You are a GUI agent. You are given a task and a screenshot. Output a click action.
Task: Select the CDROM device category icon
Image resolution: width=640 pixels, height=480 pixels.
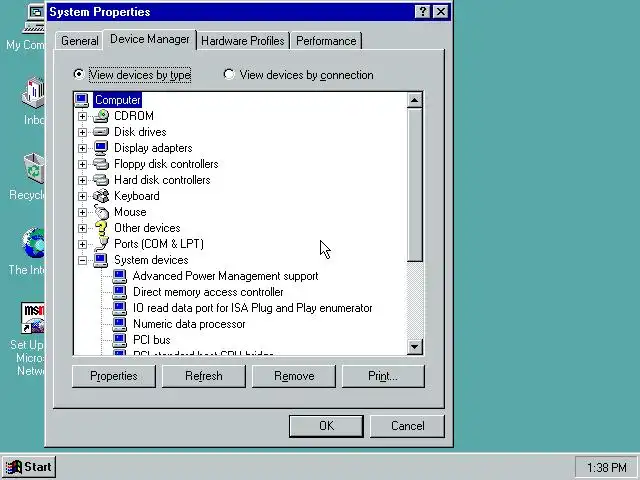tap(101, 116)
